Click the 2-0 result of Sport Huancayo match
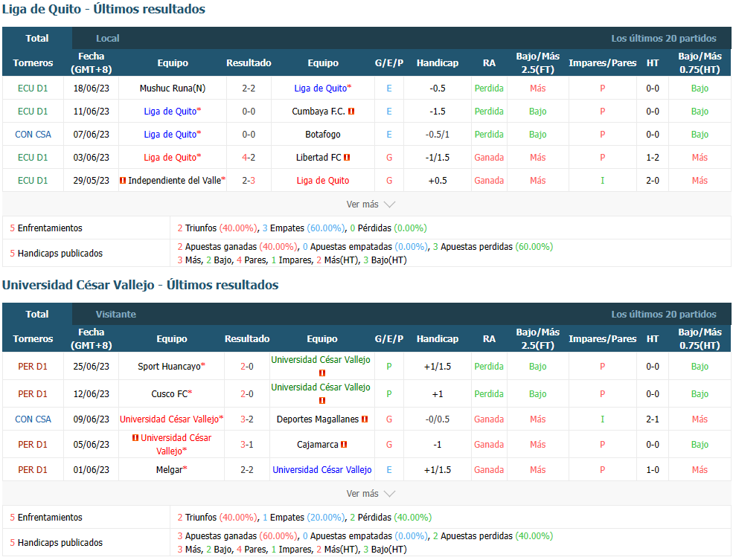Viewport: 736px width, 560px height. [x=247, y=367]
